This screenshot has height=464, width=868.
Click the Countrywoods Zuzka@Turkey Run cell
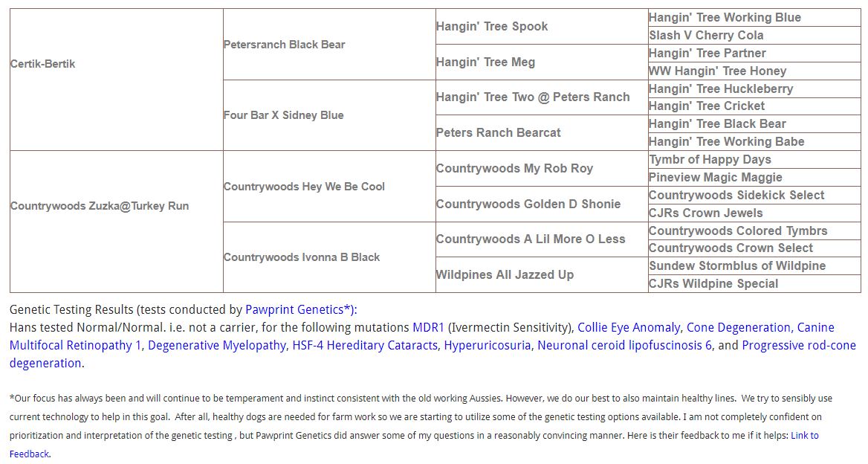pos(100,206)
